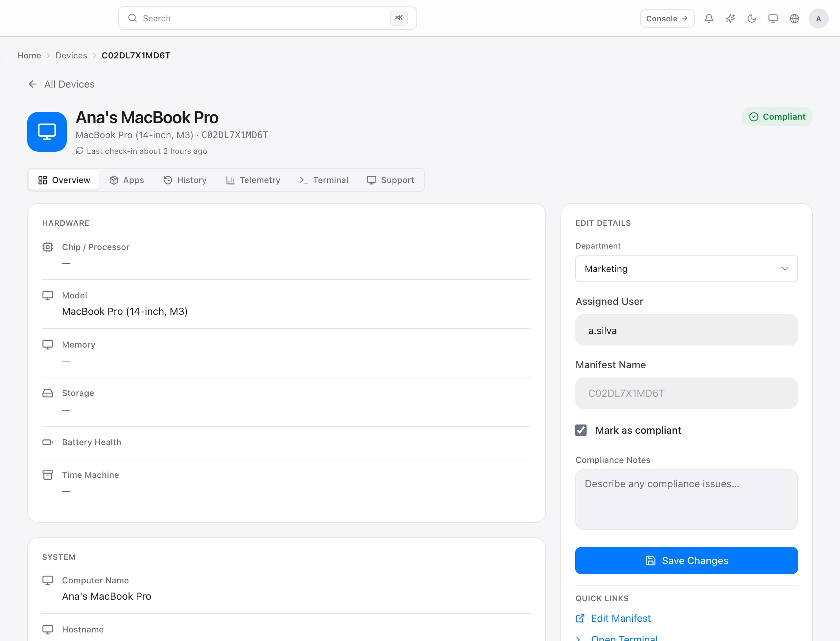Click into the Compliance Notes text area
Screen dimensions: 840x641
pyautogui.click(x=686, y=499)
